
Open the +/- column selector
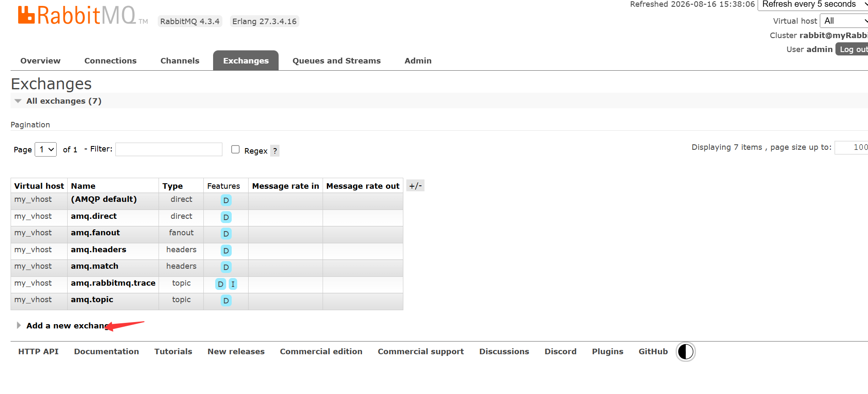[415, 186]
